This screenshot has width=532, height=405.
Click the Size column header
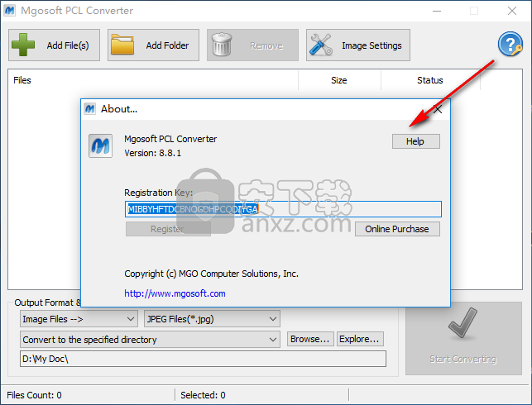pyautogui.click(x=339, y=80)
